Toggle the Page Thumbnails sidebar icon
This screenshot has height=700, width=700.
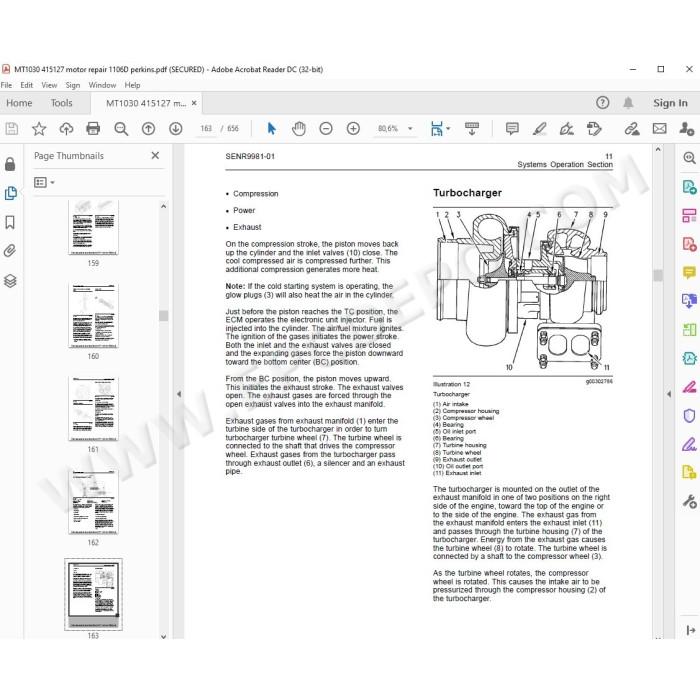(x=10, y=193)
